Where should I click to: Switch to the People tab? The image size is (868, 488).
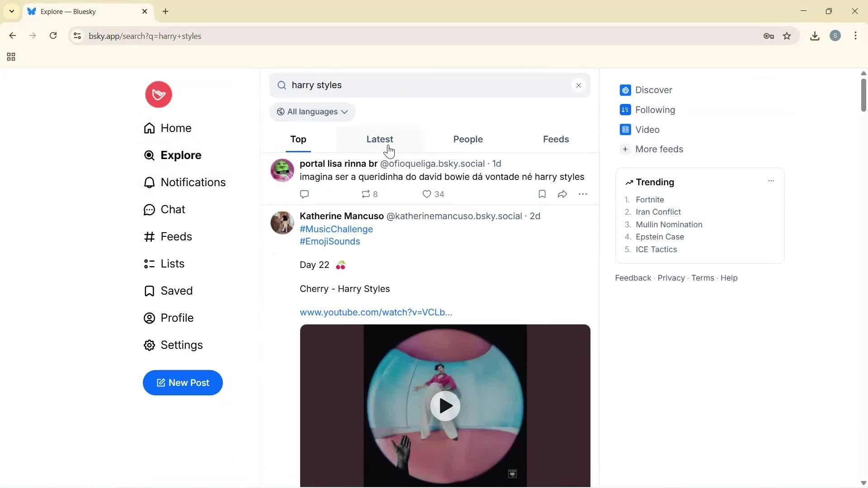pyautogui.click(x=468, y=139)
